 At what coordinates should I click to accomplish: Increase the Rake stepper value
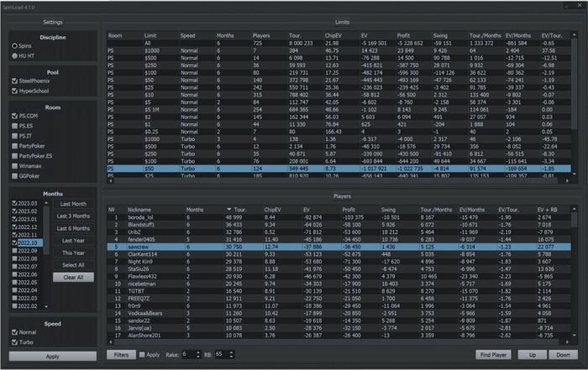click(198, 352)
